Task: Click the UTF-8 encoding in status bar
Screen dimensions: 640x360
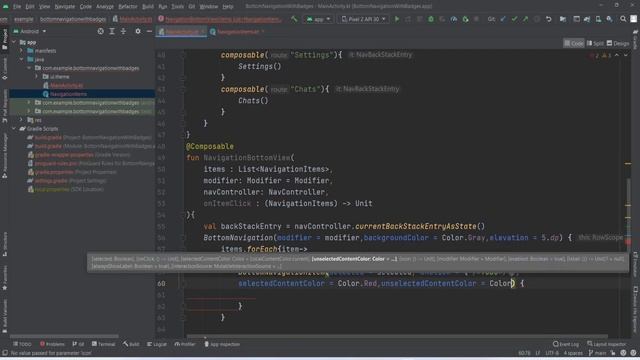Action: [552, 353]
